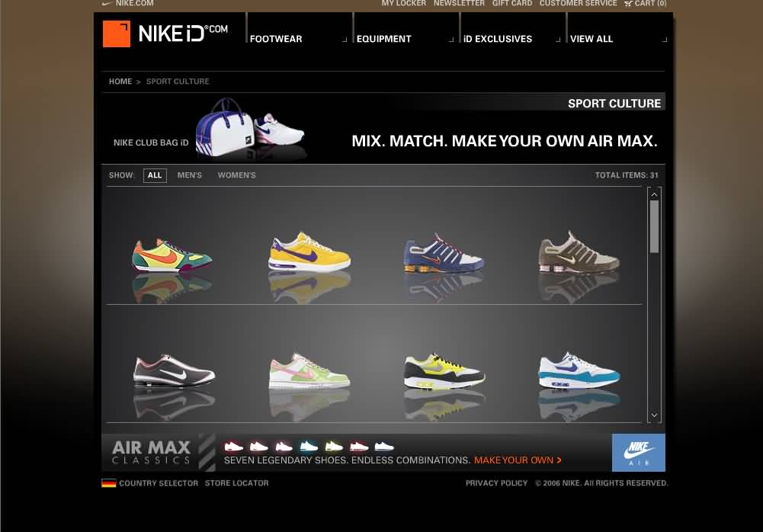Click the MAKE YOUR OWN link
The image size is (763, 532).
[517, 460]
